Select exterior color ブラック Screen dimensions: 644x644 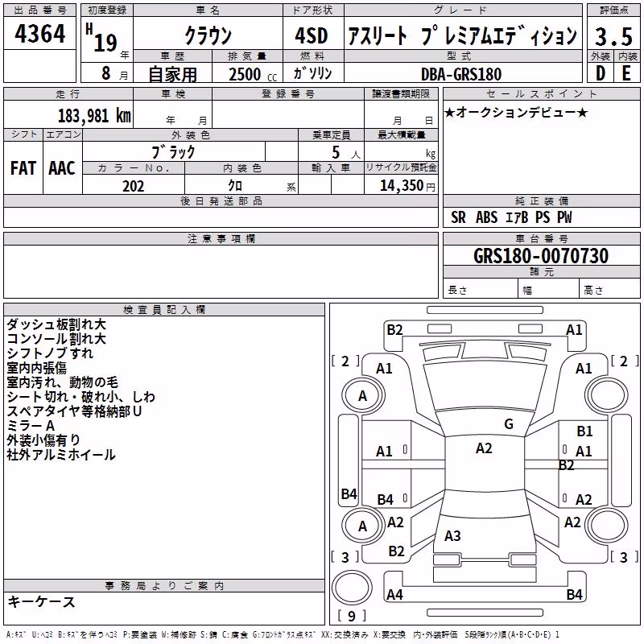[173, 151]
